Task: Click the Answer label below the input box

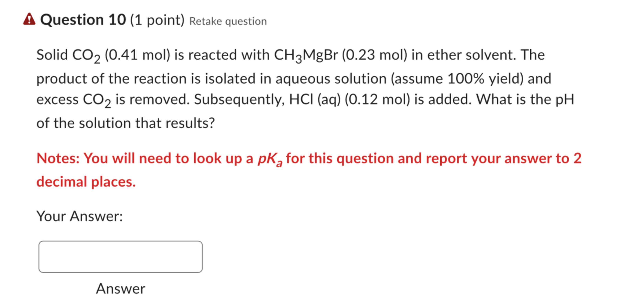Action: click(121, 289)
